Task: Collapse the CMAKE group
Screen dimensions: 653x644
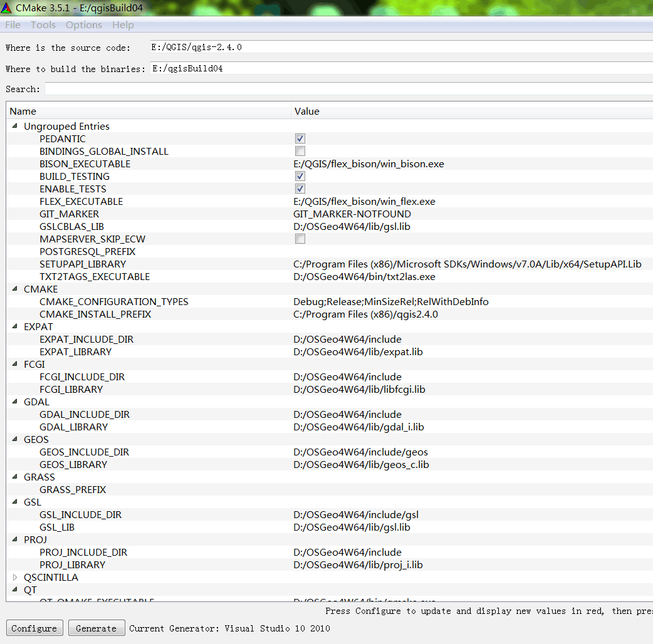Action: click(15, 289)
